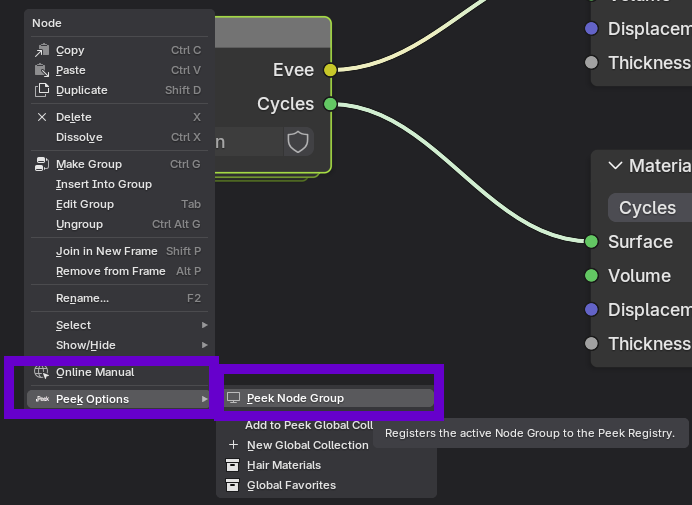Click the green Surface input socket

(591, 241)
